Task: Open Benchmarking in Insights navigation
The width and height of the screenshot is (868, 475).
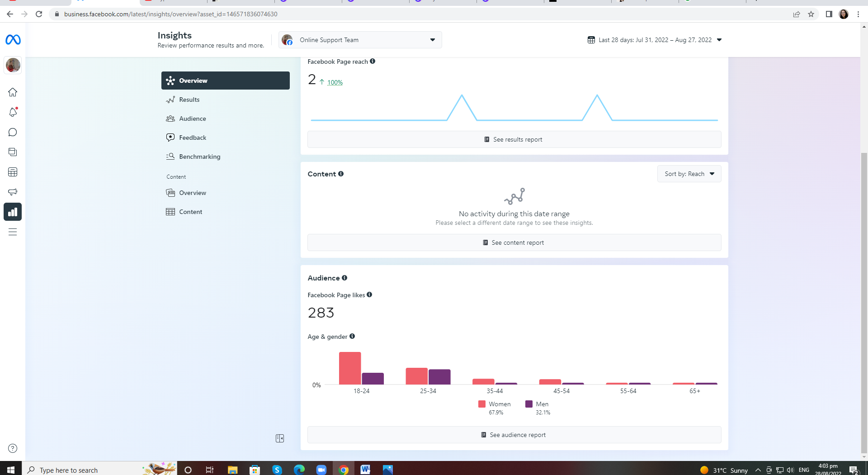Action: 226,157
